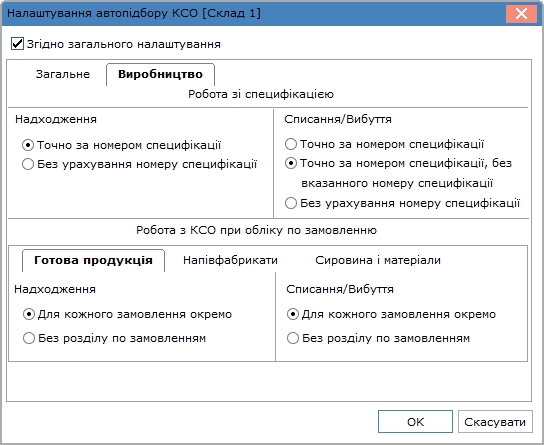Click the Скасувати button

[x=495, y=422]
